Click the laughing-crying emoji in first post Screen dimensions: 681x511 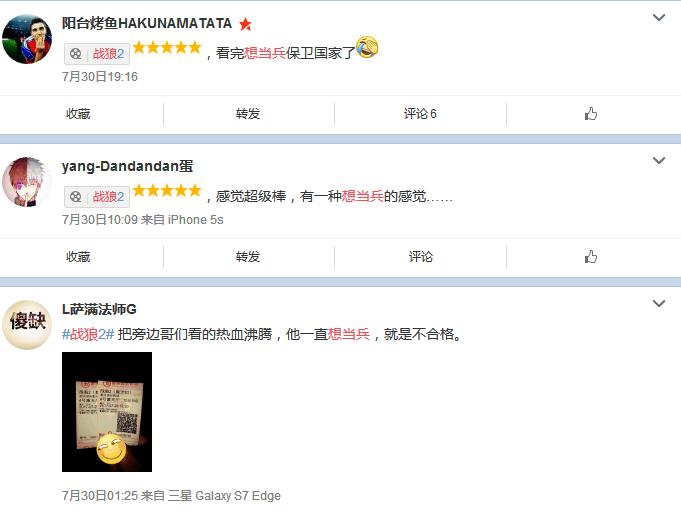[x=367, y=47]
